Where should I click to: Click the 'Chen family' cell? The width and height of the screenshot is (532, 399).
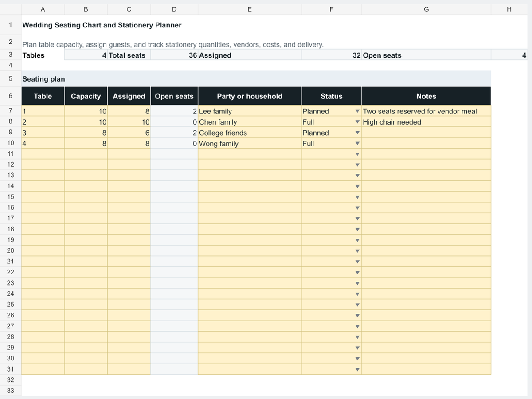250,122
